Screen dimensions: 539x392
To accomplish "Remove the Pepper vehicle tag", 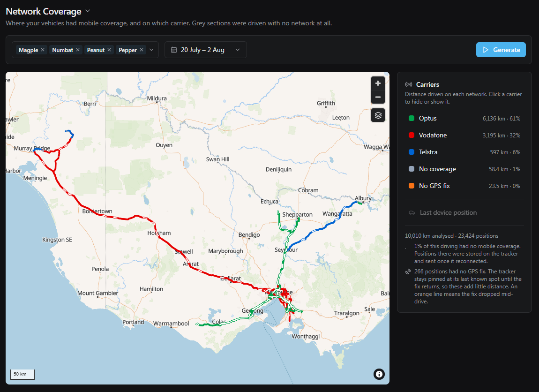I will (141, 50).
